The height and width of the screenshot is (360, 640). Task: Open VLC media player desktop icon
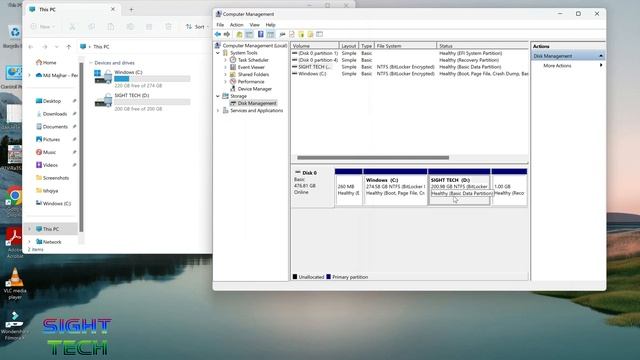[x=15, y=284]
